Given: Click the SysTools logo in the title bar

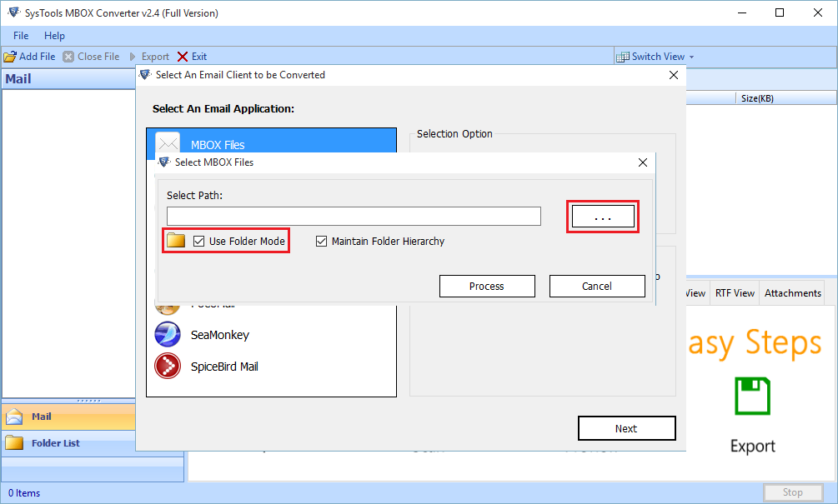Looking at the screenshot, I should 14,12.
